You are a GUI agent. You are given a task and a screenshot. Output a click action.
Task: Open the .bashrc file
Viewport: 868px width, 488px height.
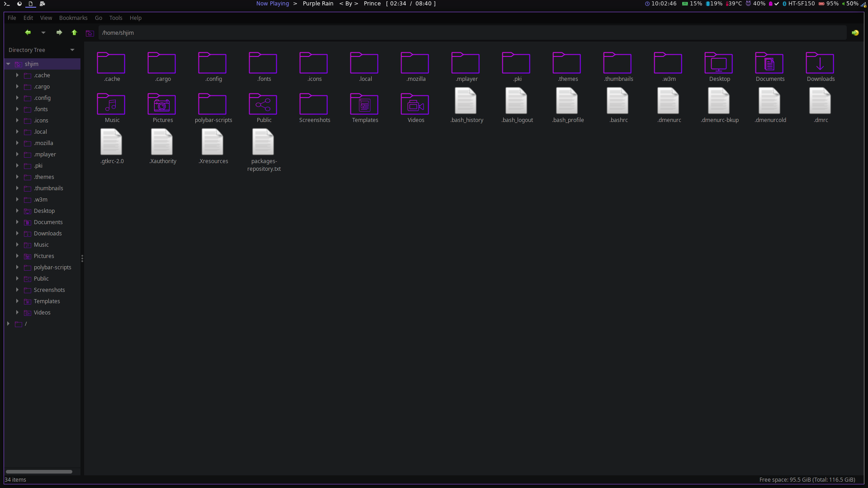pos(618,101)
